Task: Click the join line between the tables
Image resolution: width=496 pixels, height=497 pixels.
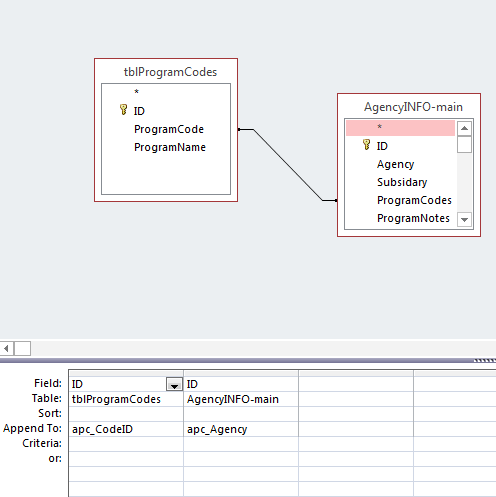Action: point(288,165)
